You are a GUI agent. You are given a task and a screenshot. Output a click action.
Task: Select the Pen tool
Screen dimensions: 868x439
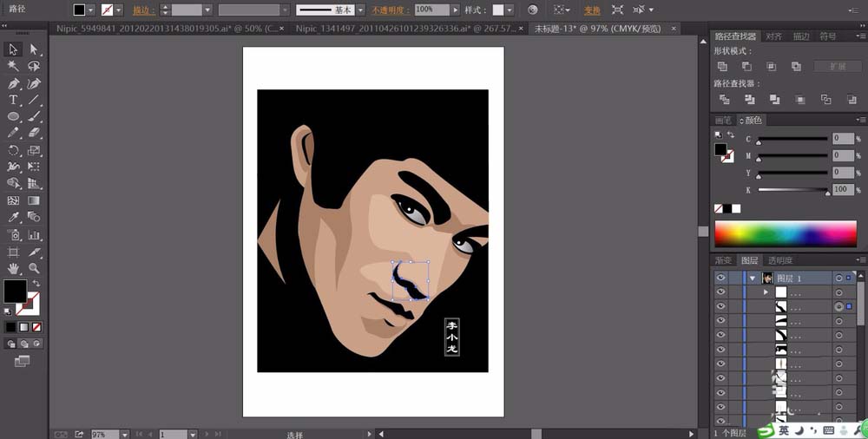point(13,83)
